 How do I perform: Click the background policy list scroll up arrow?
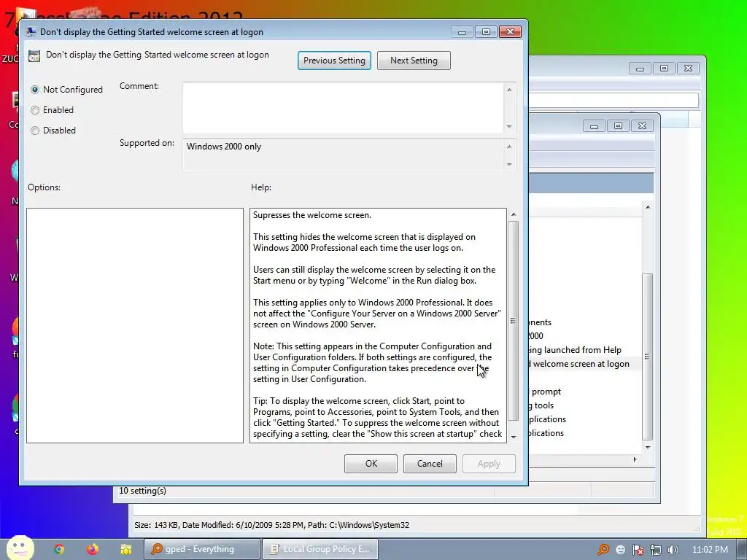click(x=648, y=206)
